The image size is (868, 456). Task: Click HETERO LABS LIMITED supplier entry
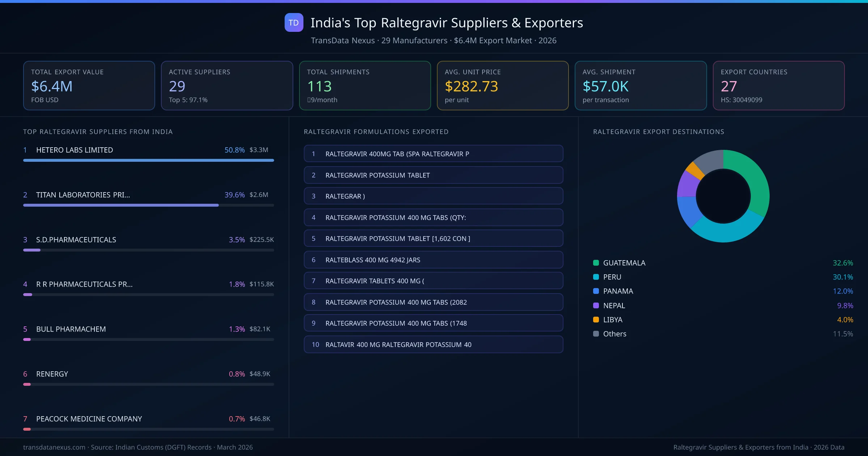click(x=74, y=149)
